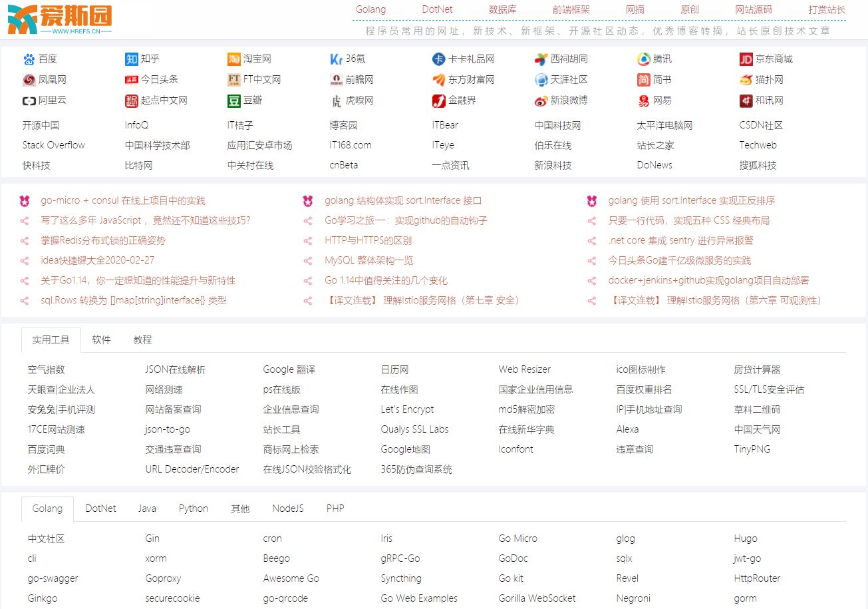Image resolution: width=868 pixels, height=609 pixels.
Task: Click the FT中文网 icon
Action: (233, 80)
